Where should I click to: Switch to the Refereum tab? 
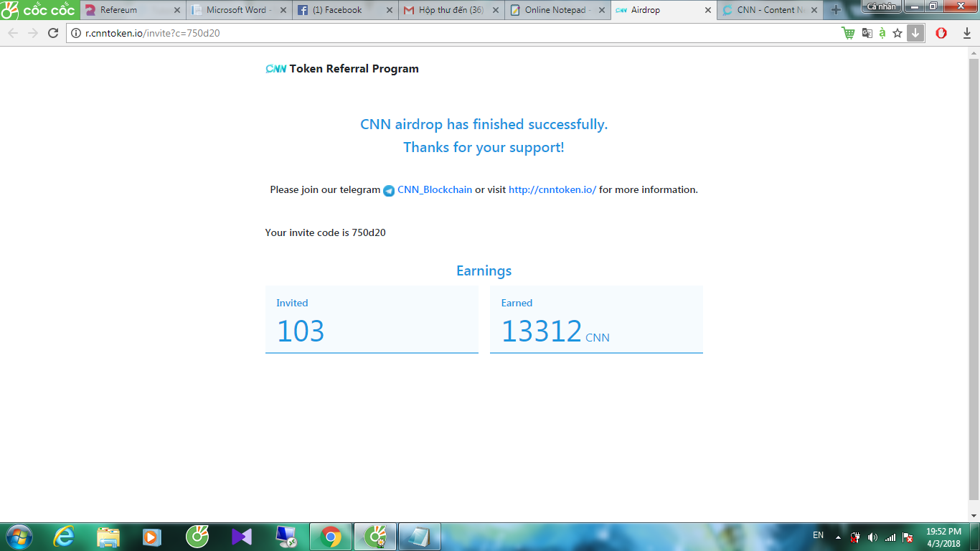point(132,10)
